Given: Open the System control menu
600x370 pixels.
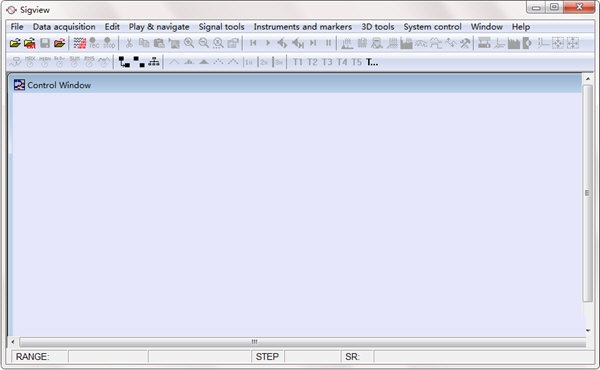Looking at the screenshot, I should 432,27.
